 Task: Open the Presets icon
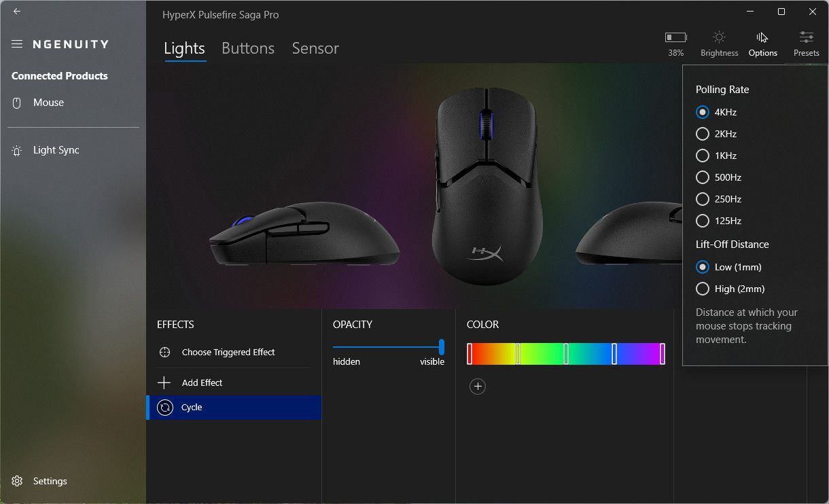pos(807,37)
